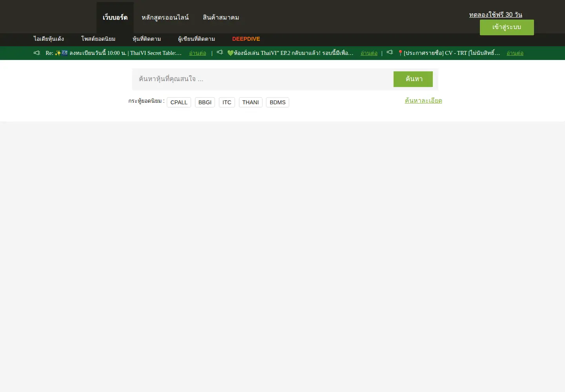Select the BBGI popular tag
Viewport: 565px width, 392px height.
205,102
